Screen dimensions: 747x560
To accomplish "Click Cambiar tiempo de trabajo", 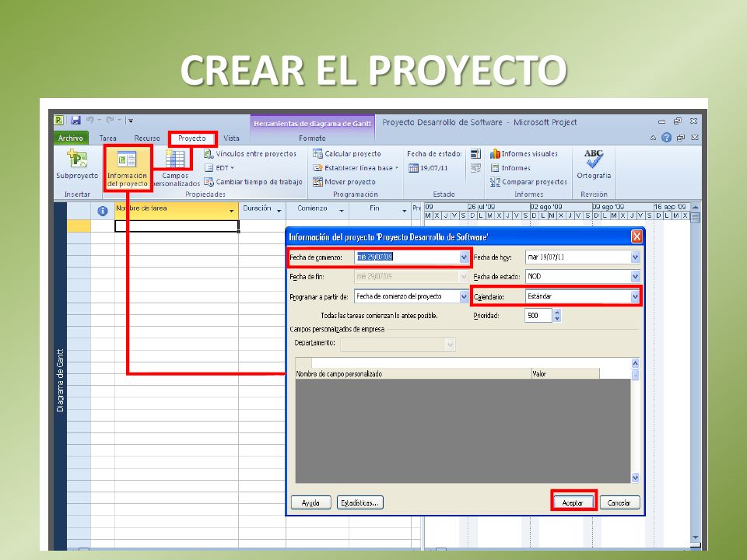I will pos(253,182).
